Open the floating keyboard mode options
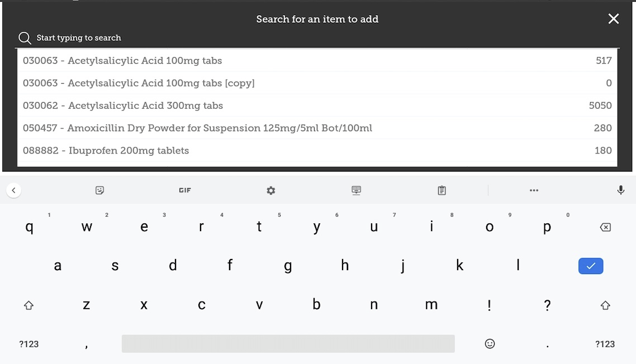Viewport: 636px width, 364px height. click(357, 190)
